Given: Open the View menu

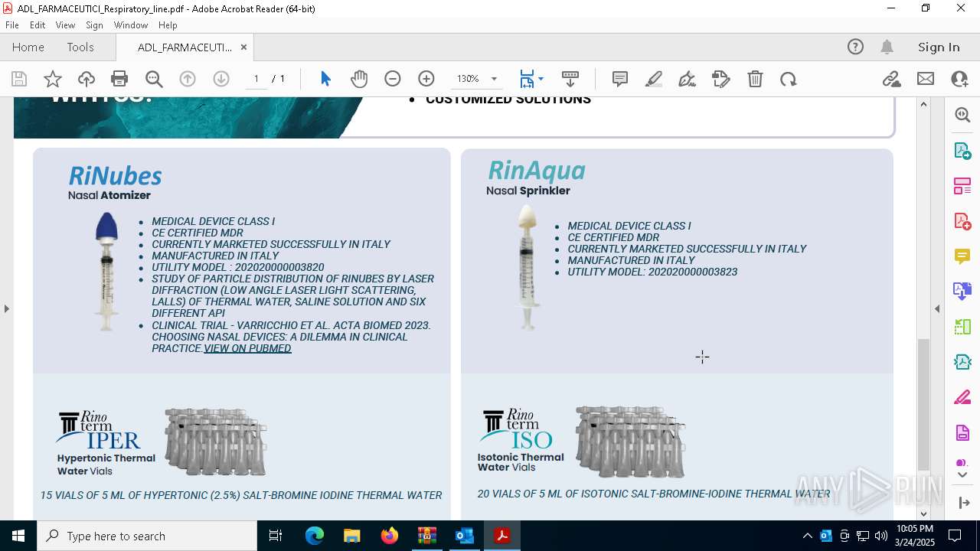Looking at the screenshot, I should tap(65, 25).
